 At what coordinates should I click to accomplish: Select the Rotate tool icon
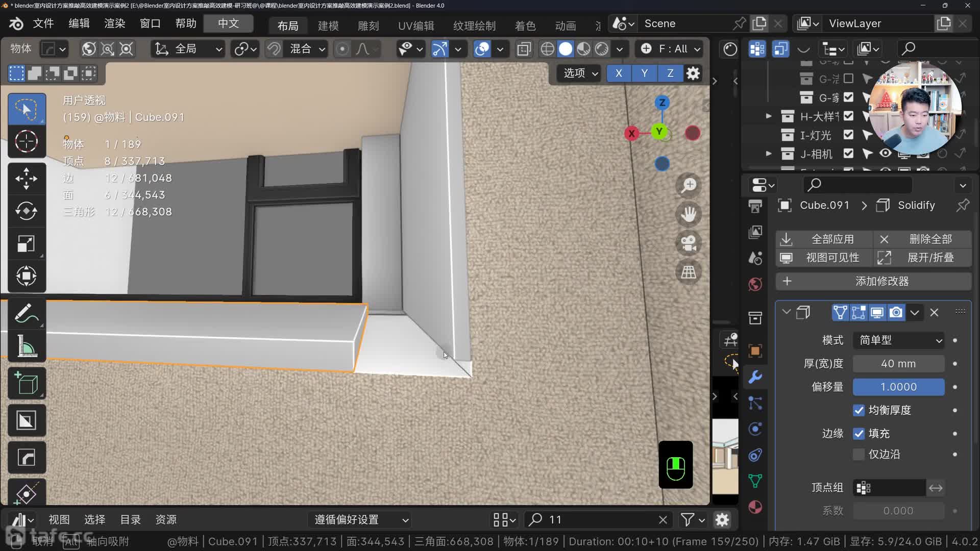[x=26, y=211]
